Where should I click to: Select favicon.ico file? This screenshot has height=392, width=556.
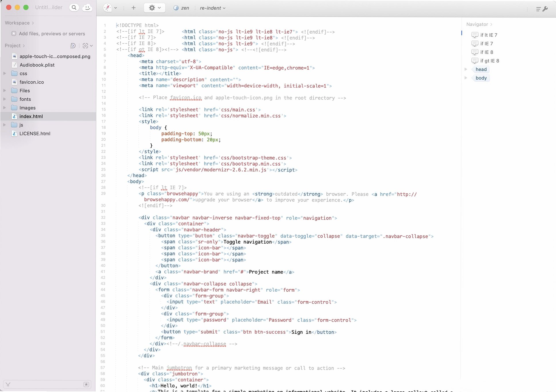pos(32,82)
